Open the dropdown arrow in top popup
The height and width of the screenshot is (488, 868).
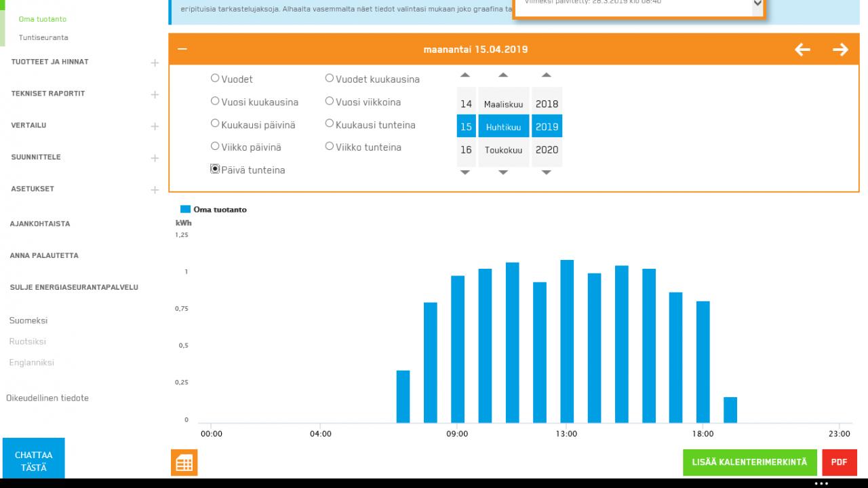[x=757, y=4]
